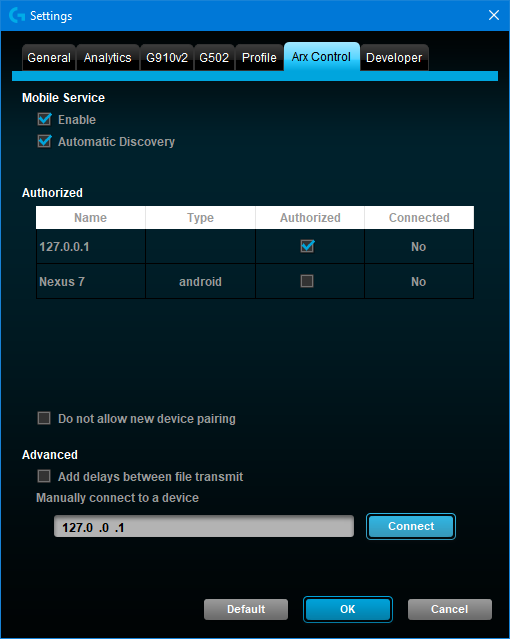The width and height of the screenshot is (510, 639).
Task: Go to the G502 tab
Action: pos(214,57)
